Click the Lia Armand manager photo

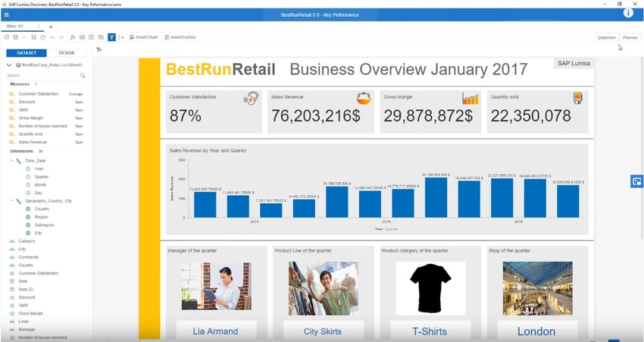point(217,286)
